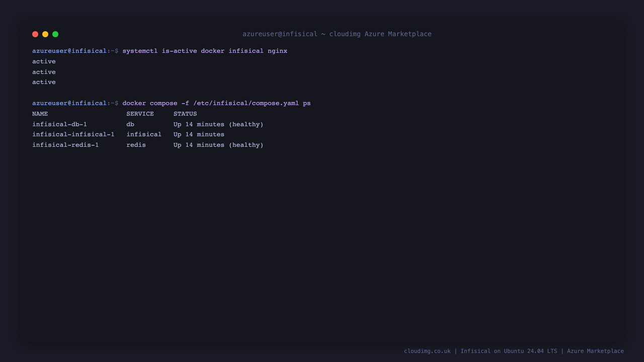Viewport: 644px width, 362px height.
Task: Click the third 'active' output line
Action: 44,82
